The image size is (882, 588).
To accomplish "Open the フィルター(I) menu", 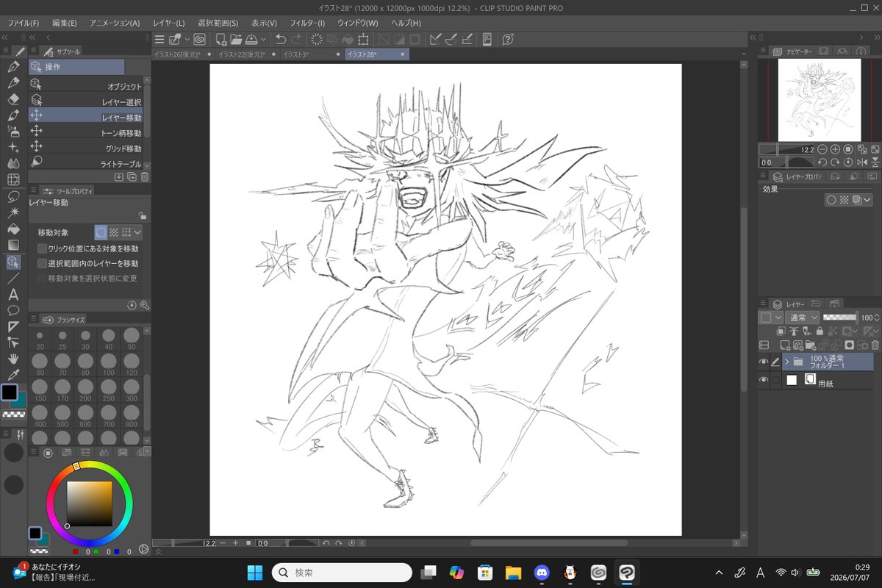I will (307, 23).
